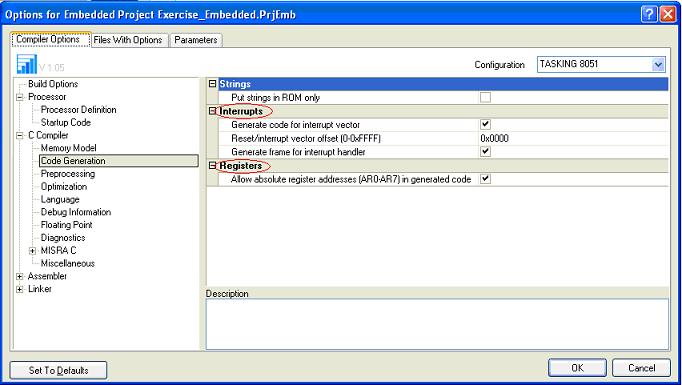Select Memory Model tree item
The width and height of the screenshot is (682, 385).
pyautogui.click(x=69, y=148)
